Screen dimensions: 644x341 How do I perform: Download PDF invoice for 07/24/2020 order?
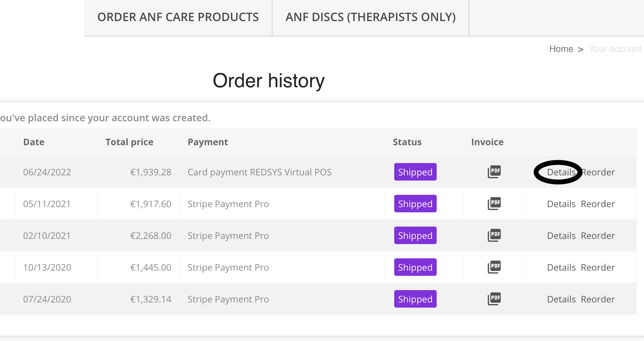point(494,299)
